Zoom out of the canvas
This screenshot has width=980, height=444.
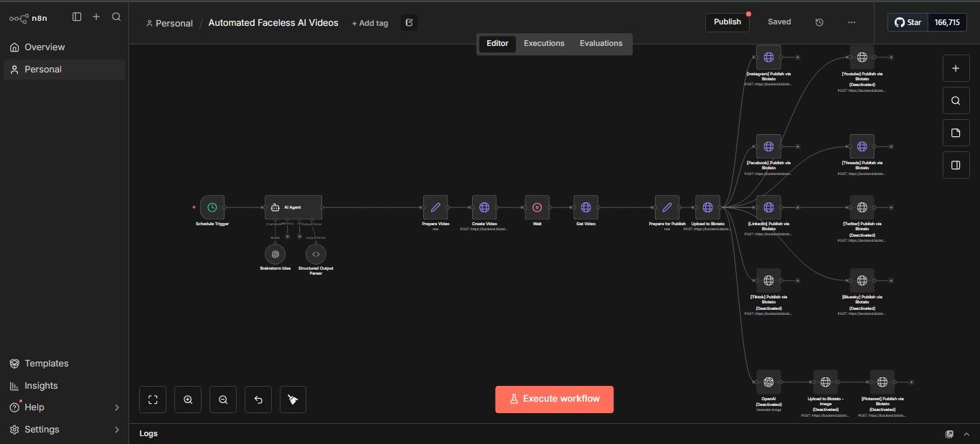[223, 400]
